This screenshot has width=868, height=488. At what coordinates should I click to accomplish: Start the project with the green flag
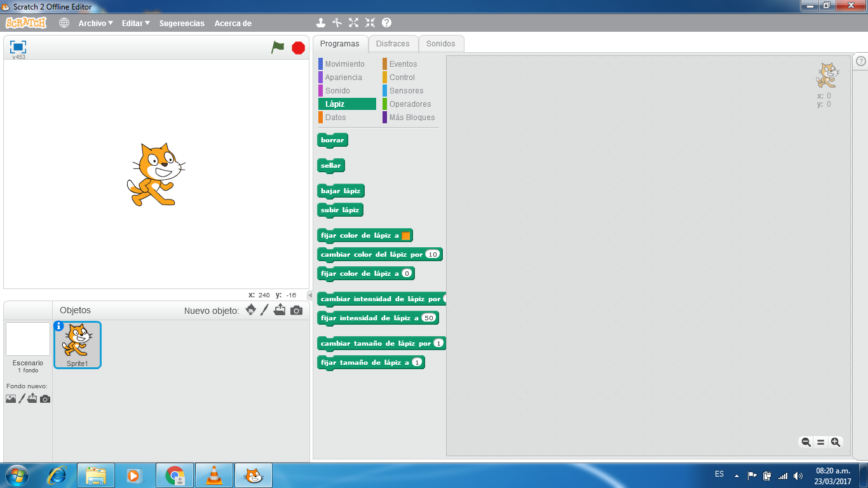[x=278, y=46]
